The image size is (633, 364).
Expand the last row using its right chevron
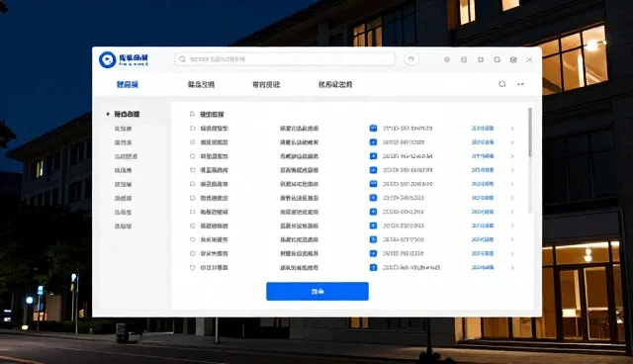coord(512,267)
